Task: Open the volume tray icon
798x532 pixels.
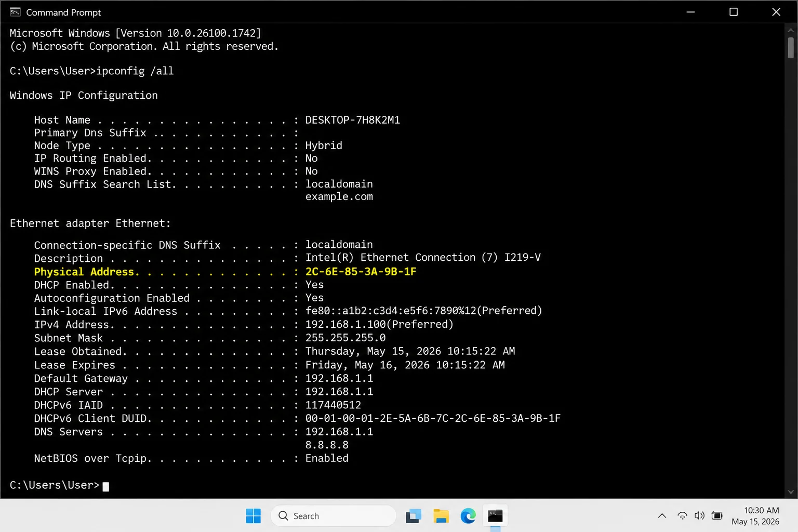Action: 699,516
